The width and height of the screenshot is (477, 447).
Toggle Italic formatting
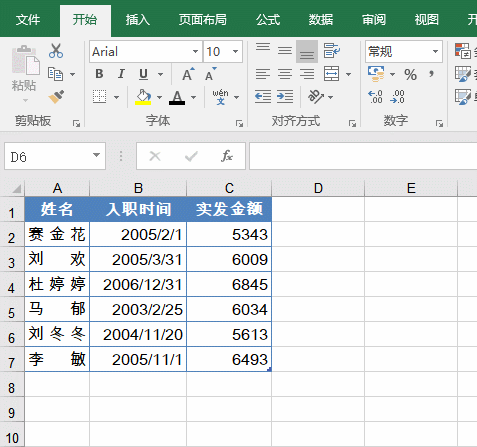[121, 74]
